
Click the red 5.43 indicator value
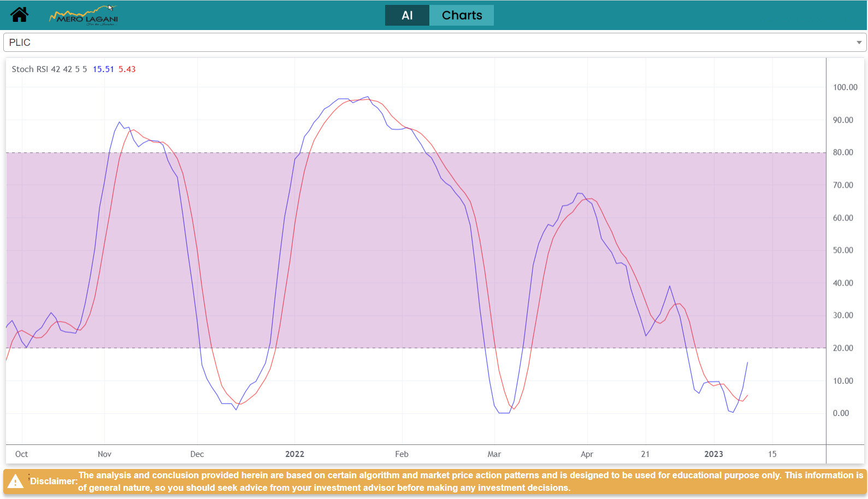127,69
